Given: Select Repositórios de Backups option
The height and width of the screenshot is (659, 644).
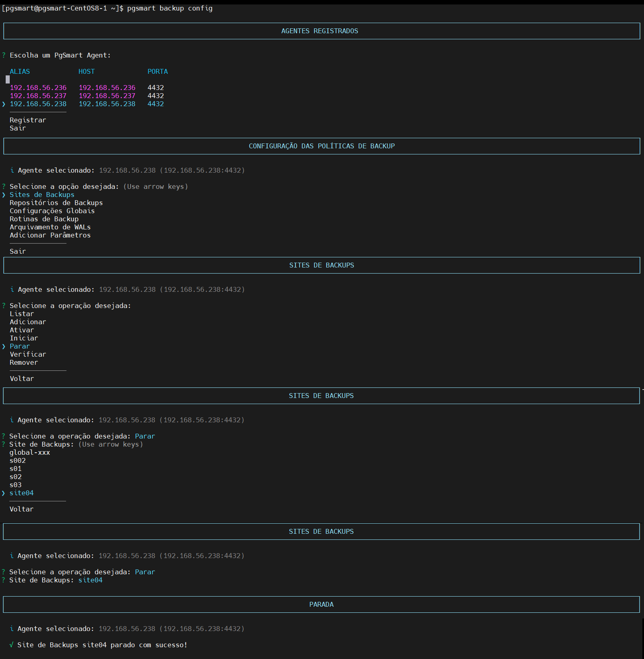Looking at the screenshot, I should pyautogui.click(x=56, y=203).
